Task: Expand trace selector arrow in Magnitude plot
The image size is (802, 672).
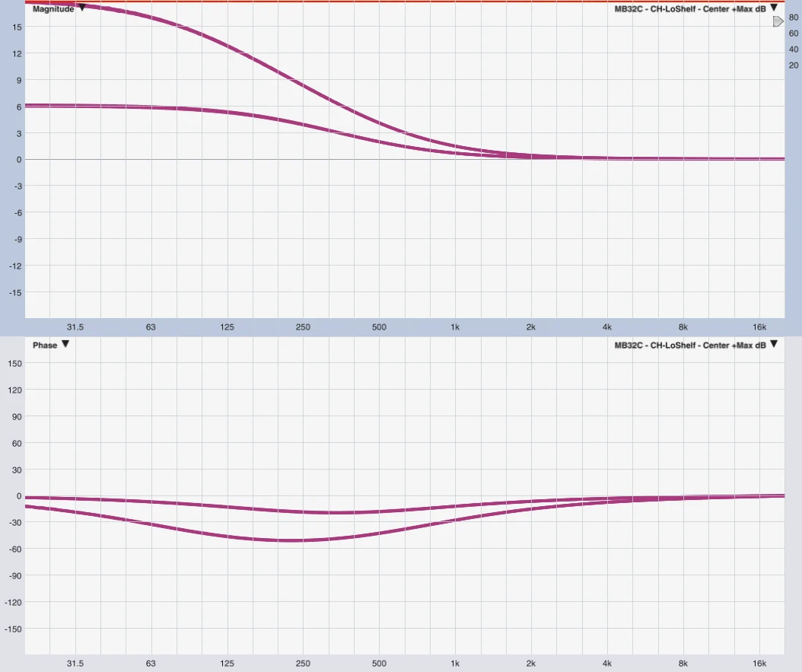Action: tap(774, 8)
